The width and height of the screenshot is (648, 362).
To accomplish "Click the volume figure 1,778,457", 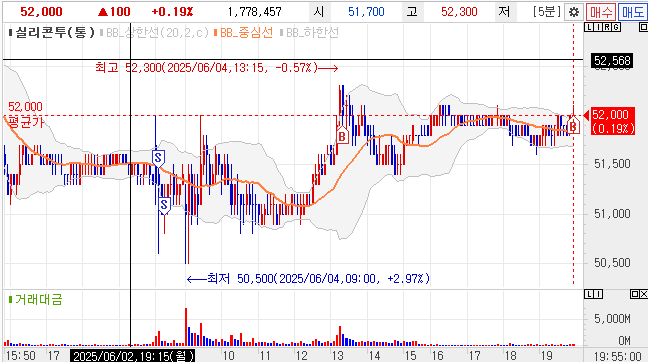I will (x=255, y=12).
